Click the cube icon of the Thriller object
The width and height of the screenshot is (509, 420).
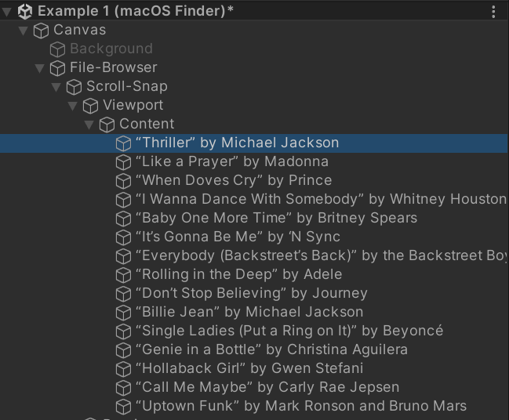tap(123, 143)
